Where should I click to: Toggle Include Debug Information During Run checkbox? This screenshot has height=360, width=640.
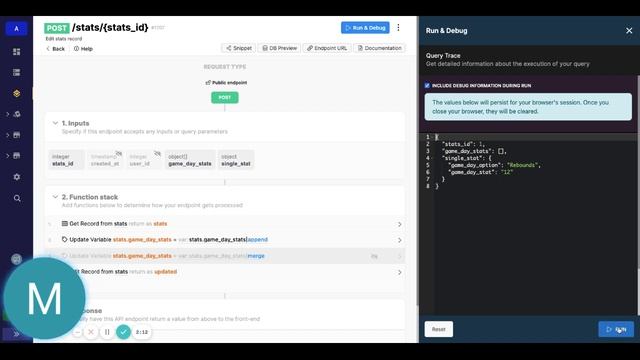427,86
